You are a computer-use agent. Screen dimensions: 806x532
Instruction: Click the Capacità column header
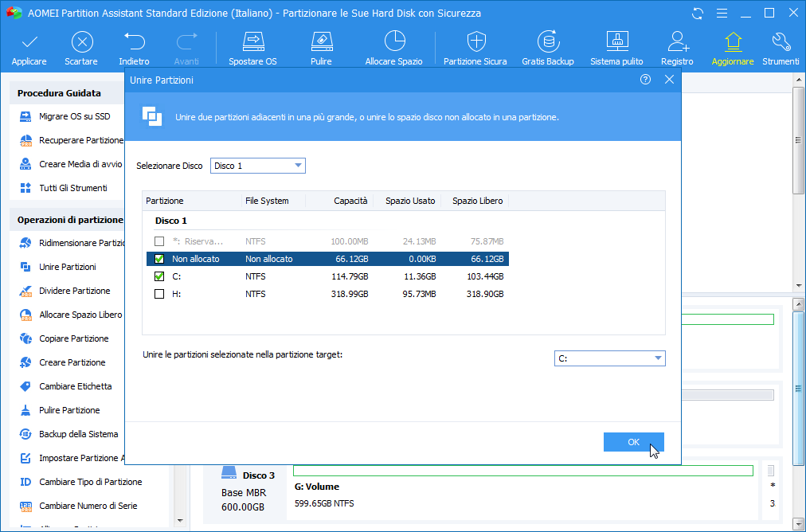coord(350,201)
